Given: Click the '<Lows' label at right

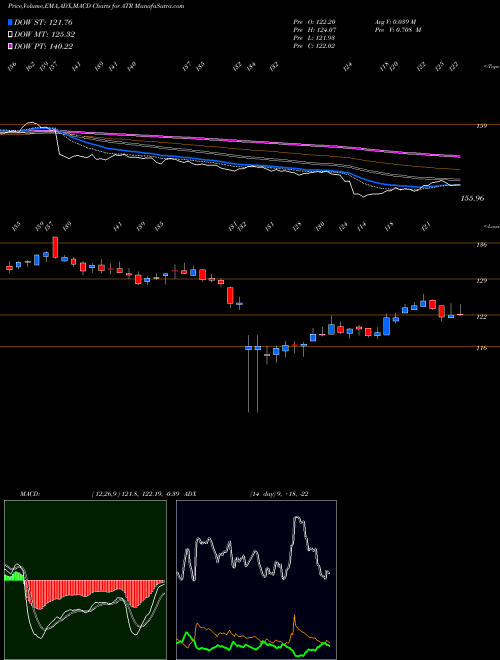Looking at the screenshot, I should point(491,226).
